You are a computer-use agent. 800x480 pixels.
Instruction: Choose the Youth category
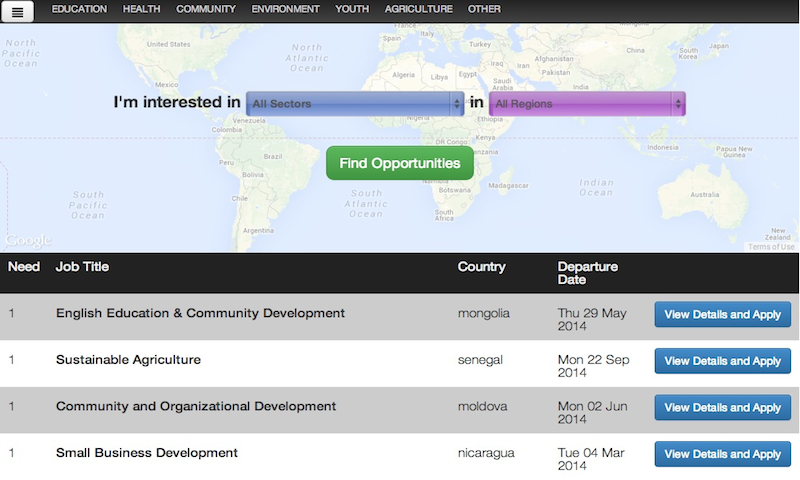tap(352, 9)
